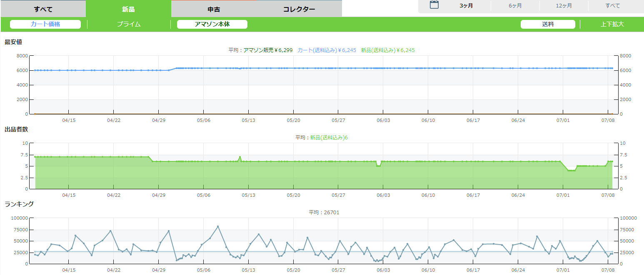Toggle the カート価格 filter
Image resolution: width=644 pixels, height=275 pixels.
click(45, 24)
